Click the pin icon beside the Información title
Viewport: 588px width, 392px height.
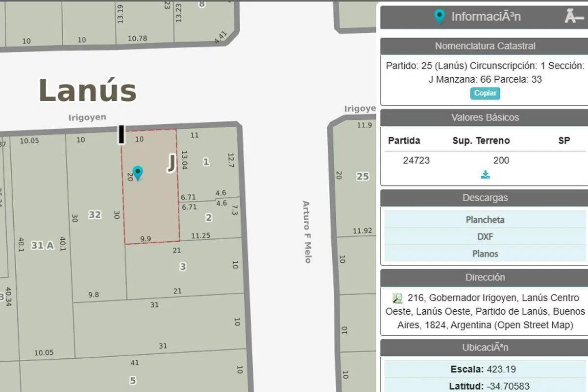[x=440, y=17]
